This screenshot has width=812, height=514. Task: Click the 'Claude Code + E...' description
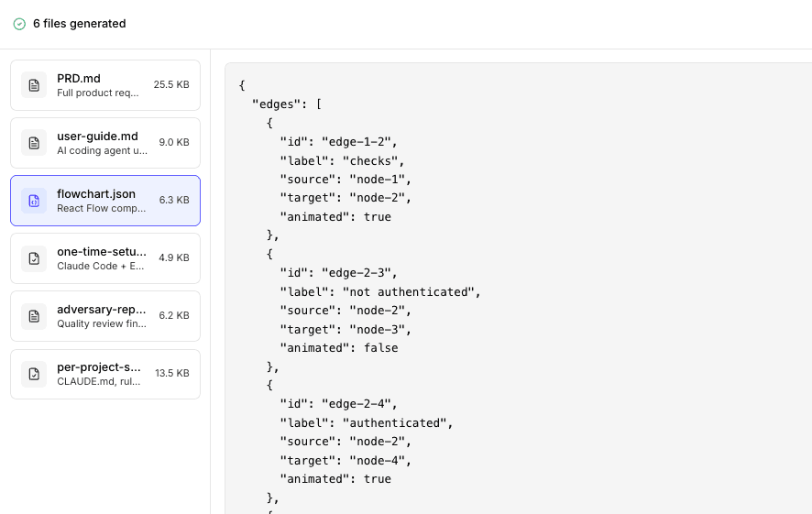click(x=101, y=266)
